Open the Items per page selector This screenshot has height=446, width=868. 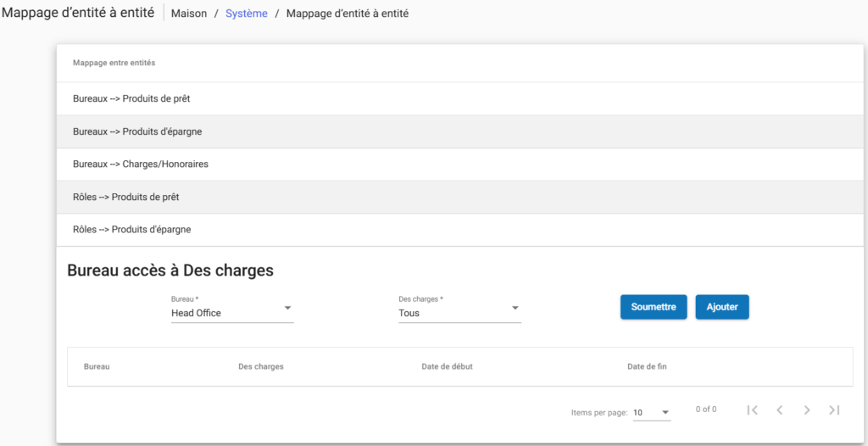pos(651,413)
